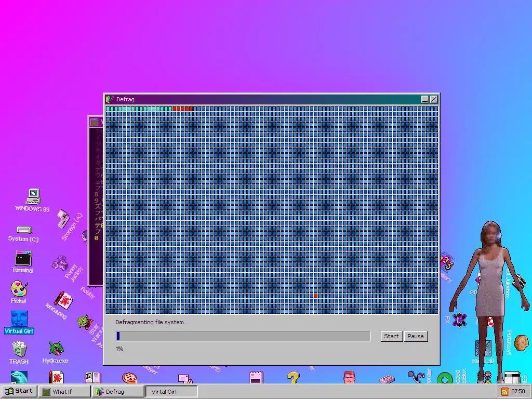Open the Potato.yt potato icon

tap(521, 343)
